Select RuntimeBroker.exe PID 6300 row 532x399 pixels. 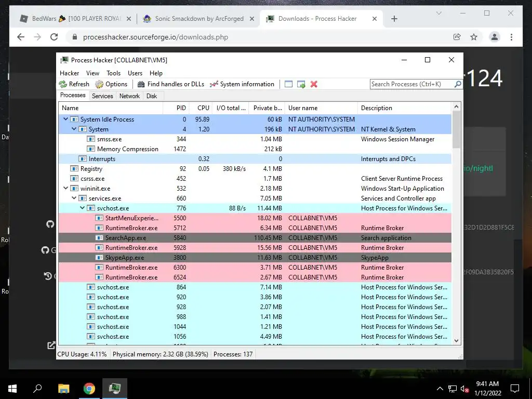tap(255, 267)
